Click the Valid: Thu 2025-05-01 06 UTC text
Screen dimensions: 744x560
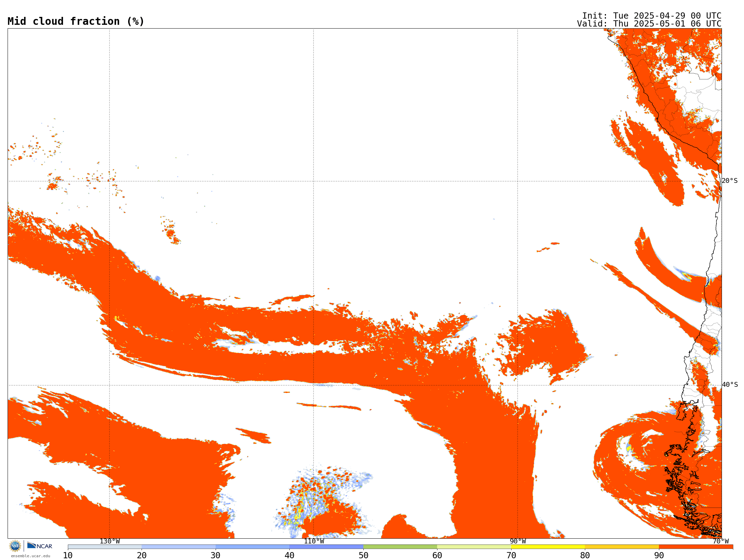(x=649, y=24)
